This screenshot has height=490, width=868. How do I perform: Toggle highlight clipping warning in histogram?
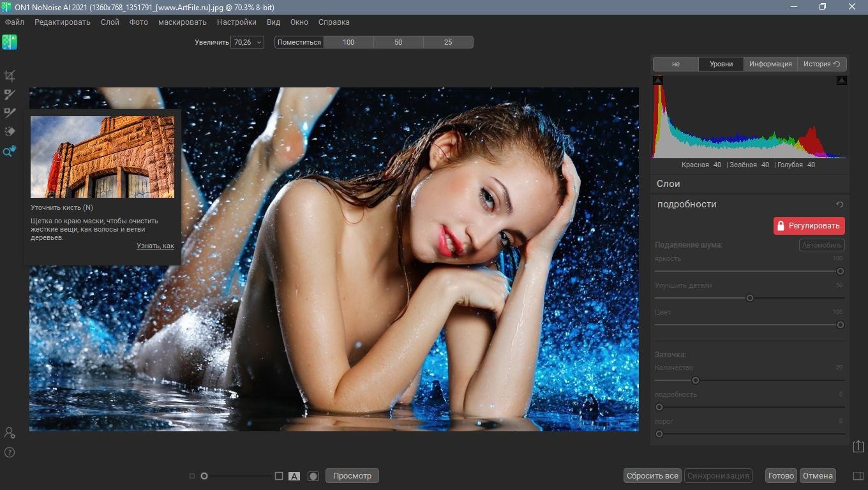click(842, 80)
